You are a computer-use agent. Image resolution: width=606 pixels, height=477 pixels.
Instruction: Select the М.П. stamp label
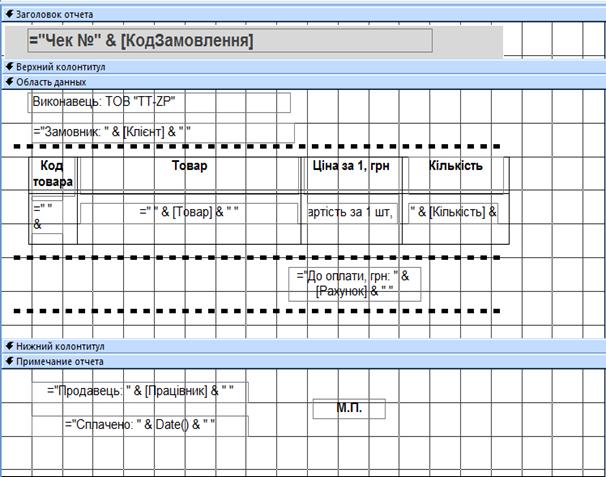(349, 409)
